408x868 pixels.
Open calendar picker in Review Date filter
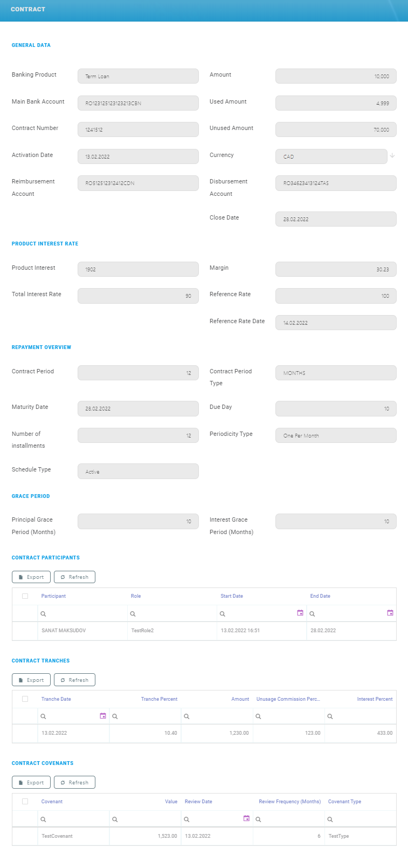[246, 818]
